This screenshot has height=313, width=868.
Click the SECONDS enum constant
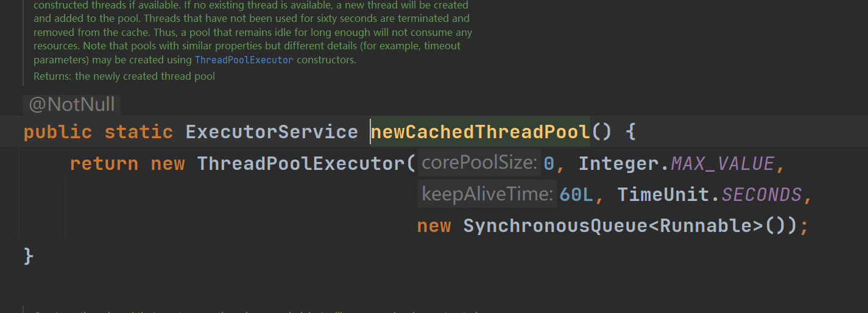point(762,195)
